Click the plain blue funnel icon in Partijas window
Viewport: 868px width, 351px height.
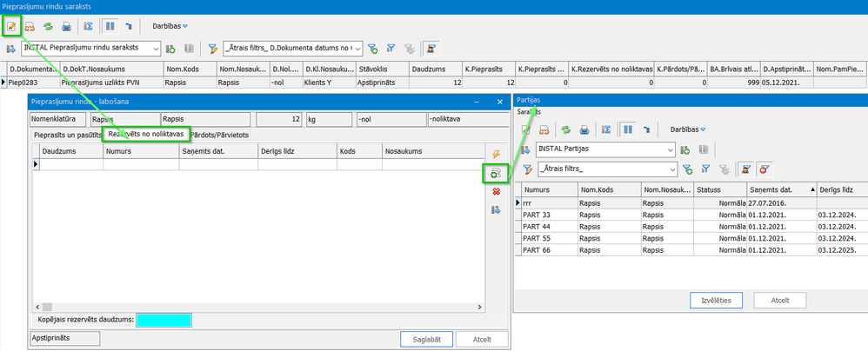705,169
